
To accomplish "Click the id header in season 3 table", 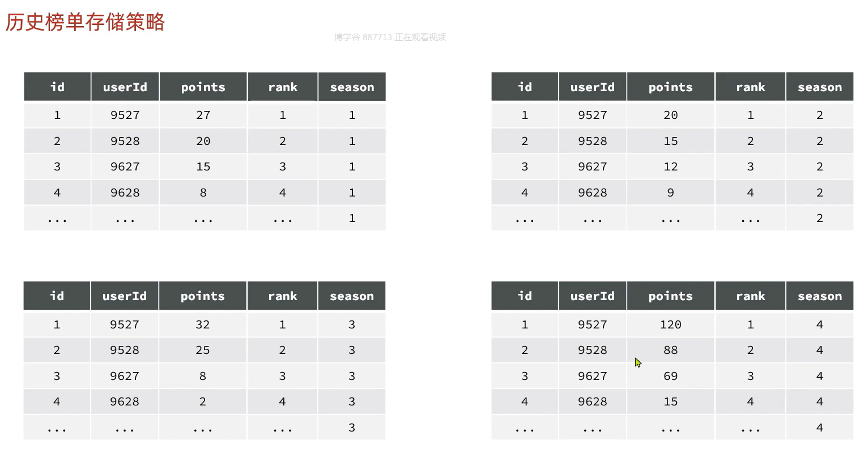I will pyautogui.click(x=57, y=296).
